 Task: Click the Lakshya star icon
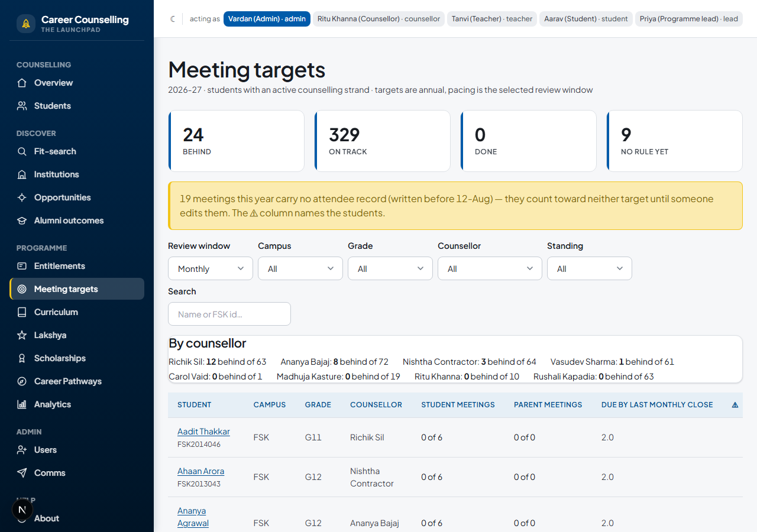pyautogui.click(x=22, y=335)
